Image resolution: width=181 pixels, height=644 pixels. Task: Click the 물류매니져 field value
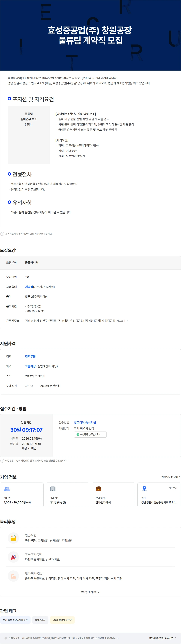[x=31, y=263]
